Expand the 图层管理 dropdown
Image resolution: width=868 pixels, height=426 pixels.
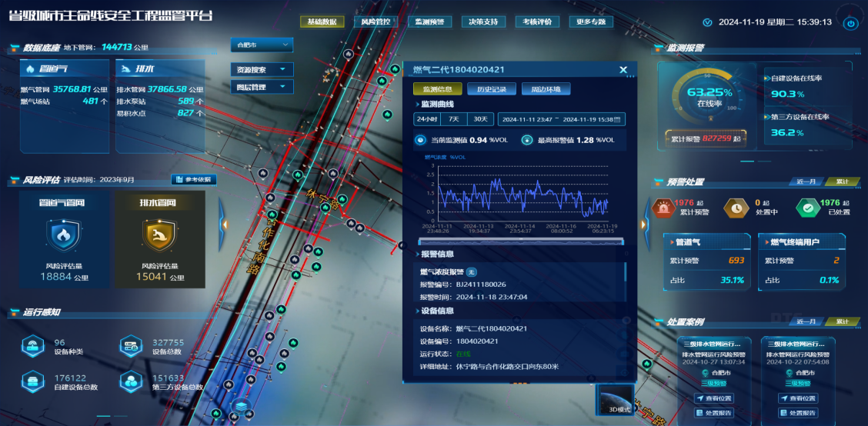point(262,88)
